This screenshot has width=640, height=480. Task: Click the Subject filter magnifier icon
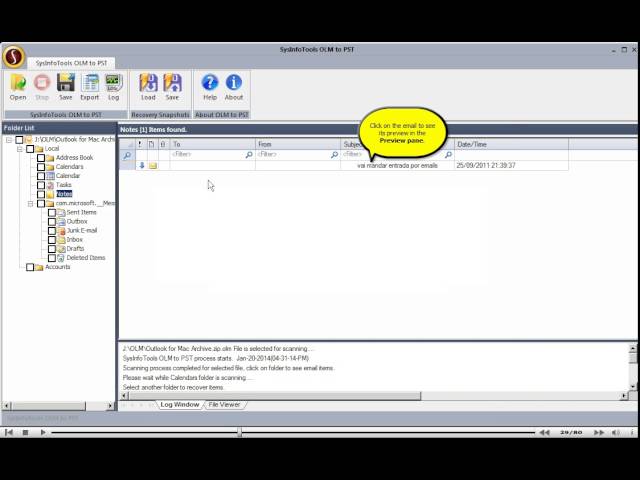click(x=448, y=155)
